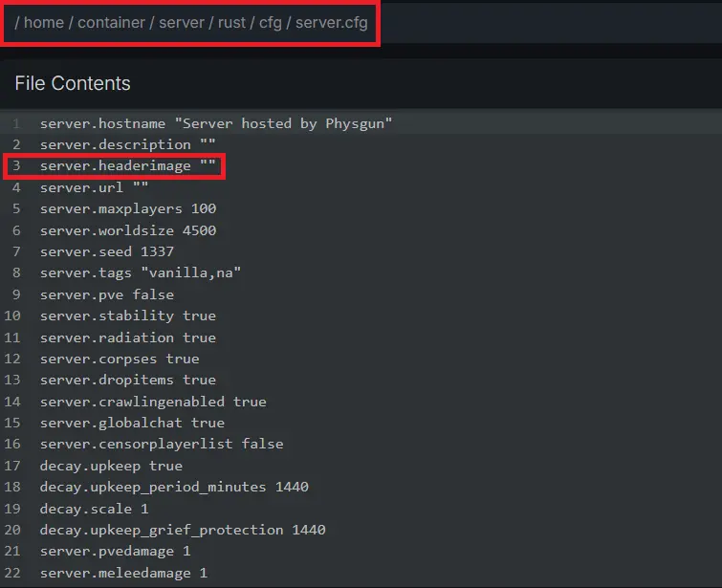Navigate to the container breadcrumb folder

pyautogui.click(x=114, y=22)
